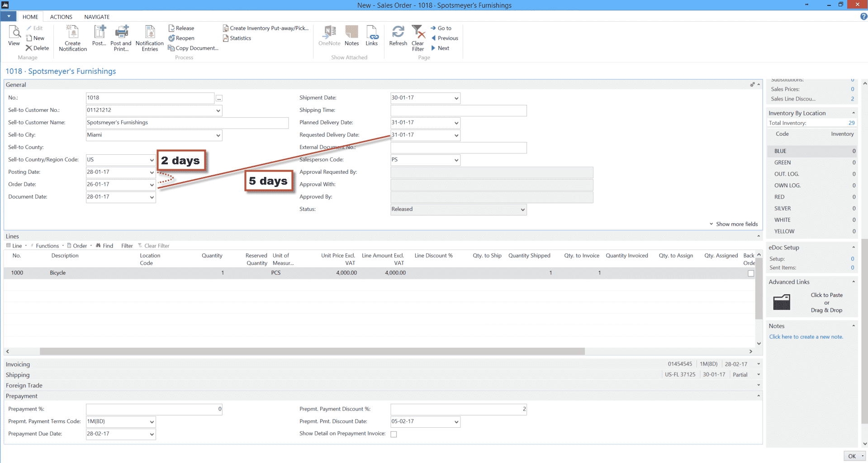Refresh the page
Screen dimensions: 868x463
pyautogui.click(x=398, y=36)
